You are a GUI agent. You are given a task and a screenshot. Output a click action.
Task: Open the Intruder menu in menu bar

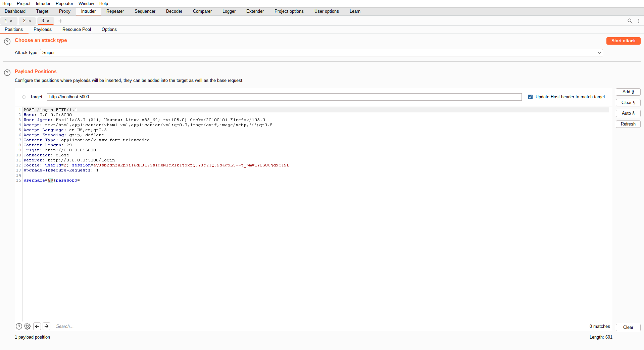(43, 3)
